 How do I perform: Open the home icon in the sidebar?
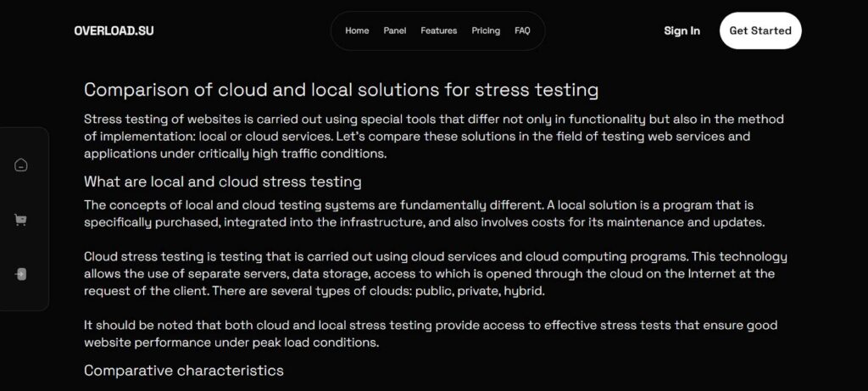tap(20, 165)
